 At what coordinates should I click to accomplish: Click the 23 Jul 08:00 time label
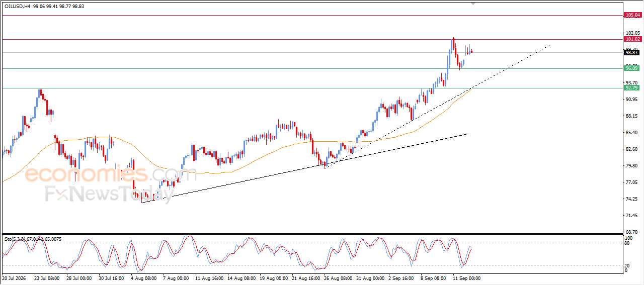click(47, 277)
